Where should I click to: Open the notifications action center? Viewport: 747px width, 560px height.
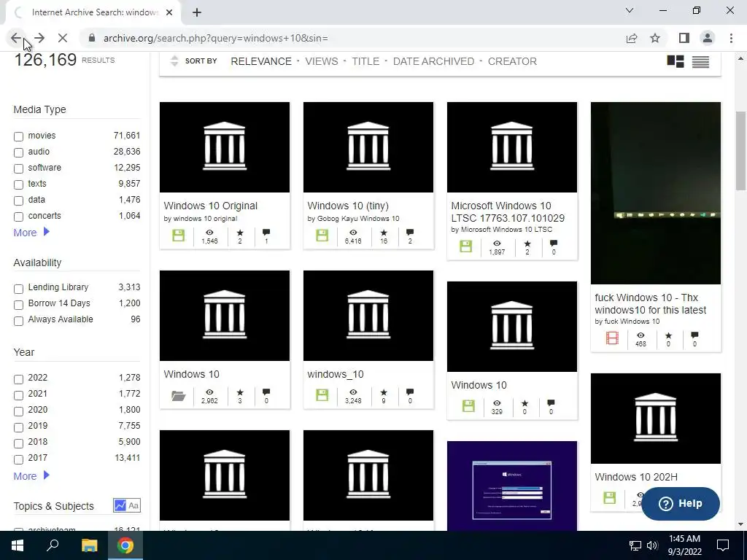[x=723, y=545]
